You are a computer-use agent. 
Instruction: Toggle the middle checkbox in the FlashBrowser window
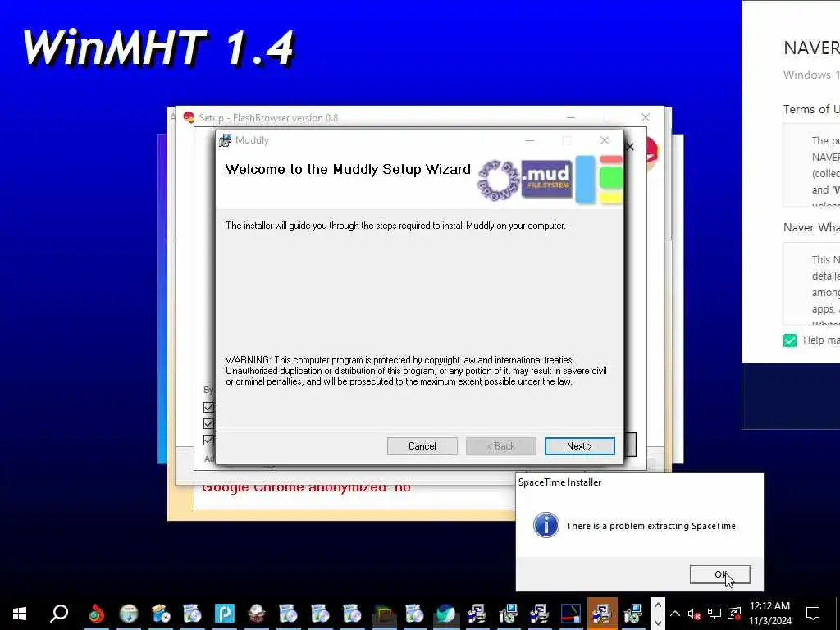coord(209,424)
